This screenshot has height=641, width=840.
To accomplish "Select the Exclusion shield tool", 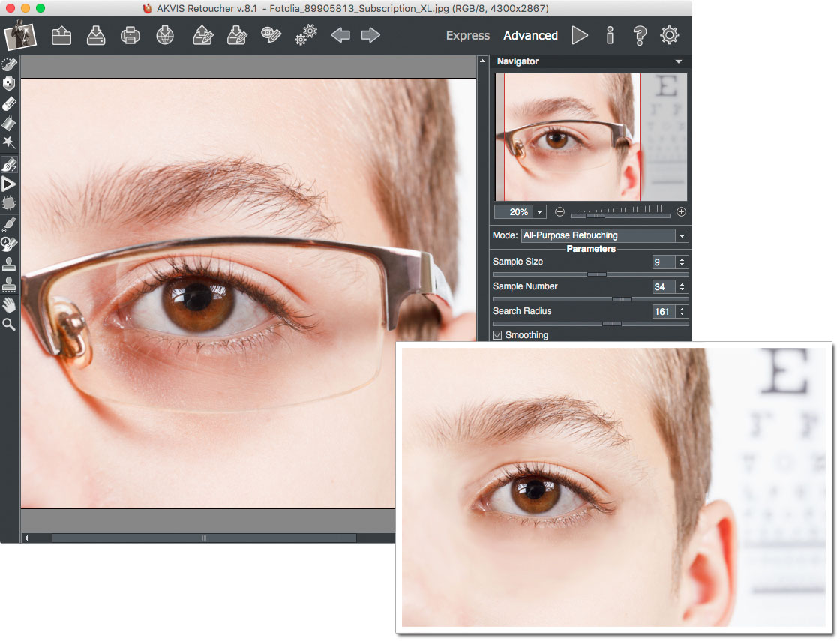I will click(9, 83).
